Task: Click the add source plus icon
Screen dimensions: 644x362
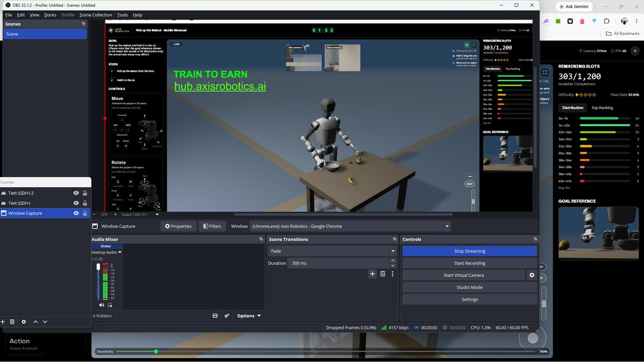Action: click(x=3, y=322)
